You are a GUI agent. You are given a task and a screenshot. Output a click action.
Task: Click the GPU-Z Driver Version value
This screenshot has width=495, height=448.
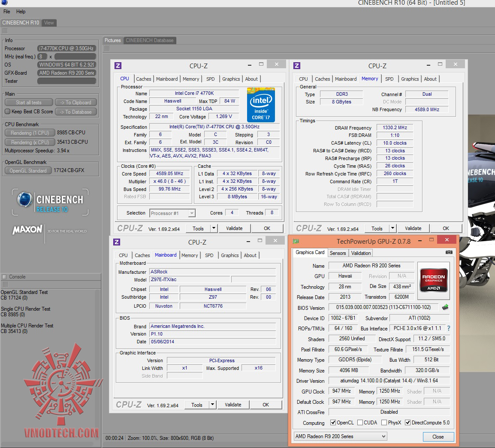[x=389, y=381]
